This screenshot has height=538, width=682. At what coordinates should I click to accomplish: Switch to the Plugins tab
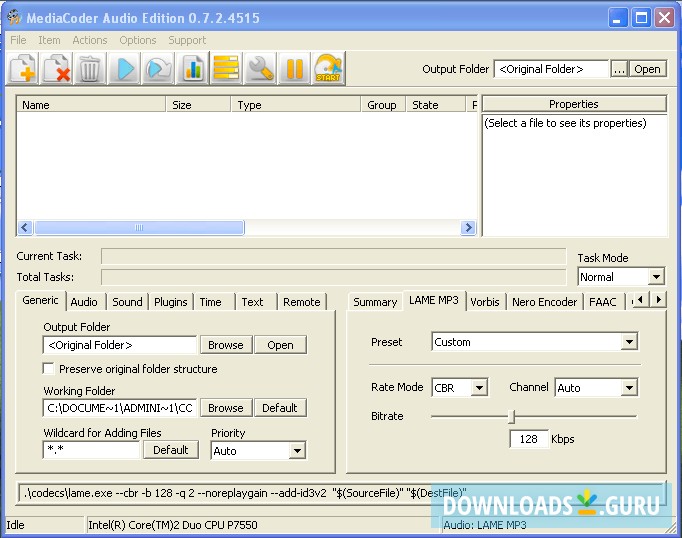(170, 302)
